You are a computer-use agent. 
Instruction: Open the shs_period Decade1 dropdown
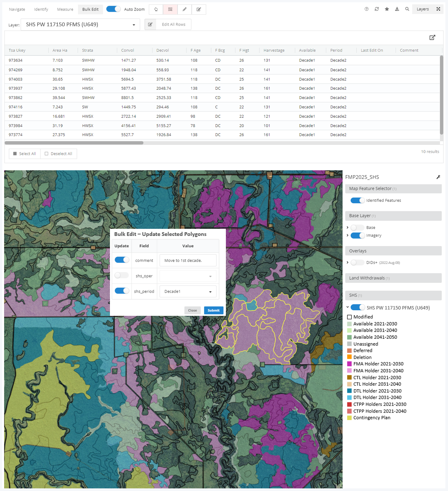pos(188,291)
